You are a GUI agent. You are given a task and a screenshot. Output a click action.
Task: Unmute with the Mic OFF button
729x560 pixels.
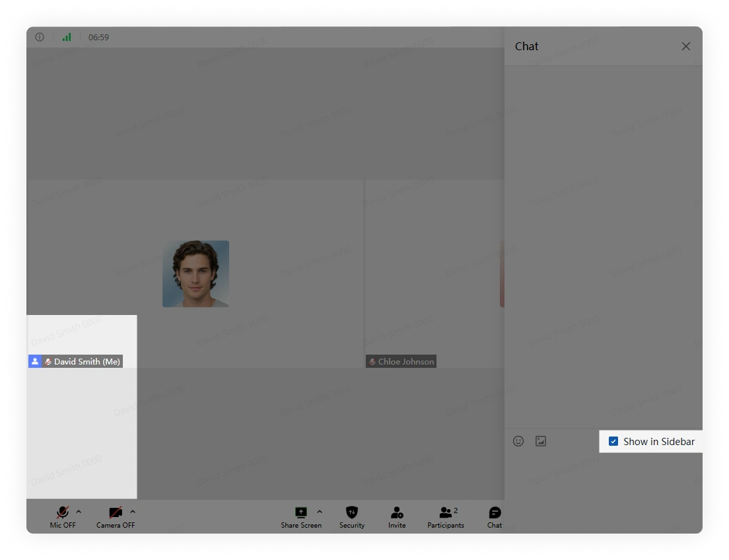[x=63, y=517]
